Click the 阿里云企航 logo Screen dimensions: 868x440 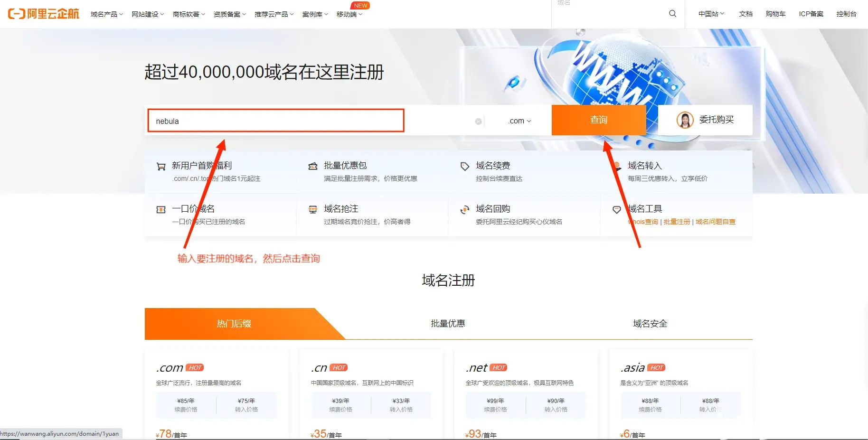click(44, 14)
